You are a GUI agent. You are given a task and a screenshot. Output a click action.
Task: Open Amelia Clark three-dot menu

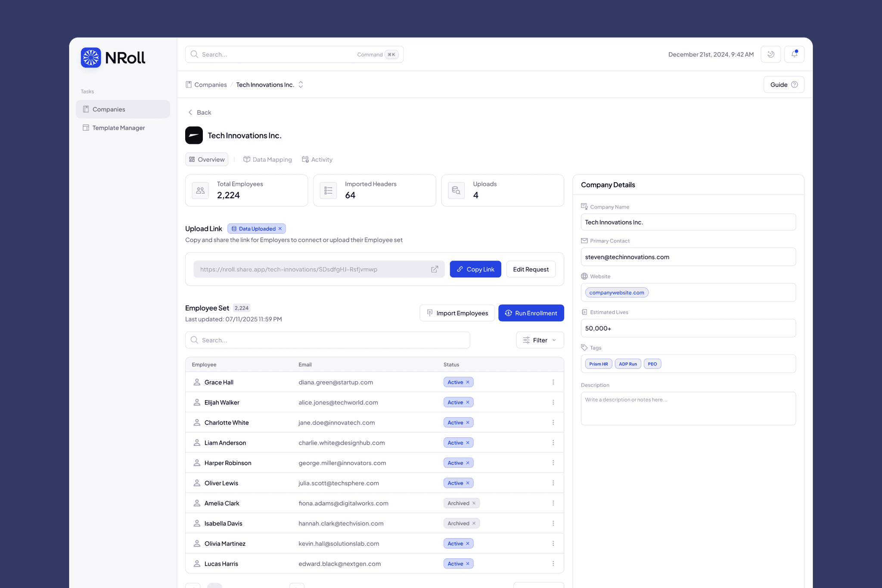553,503
